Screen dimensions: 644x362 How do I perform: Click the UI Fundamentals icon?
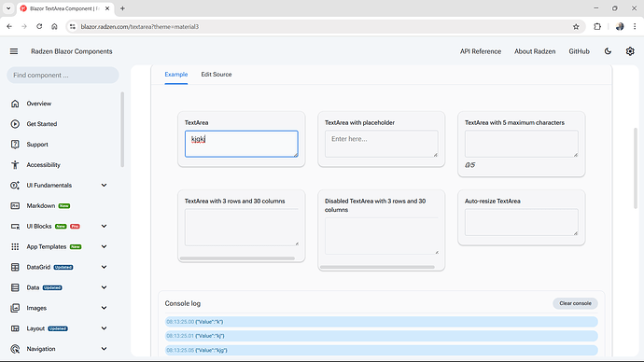15,186
